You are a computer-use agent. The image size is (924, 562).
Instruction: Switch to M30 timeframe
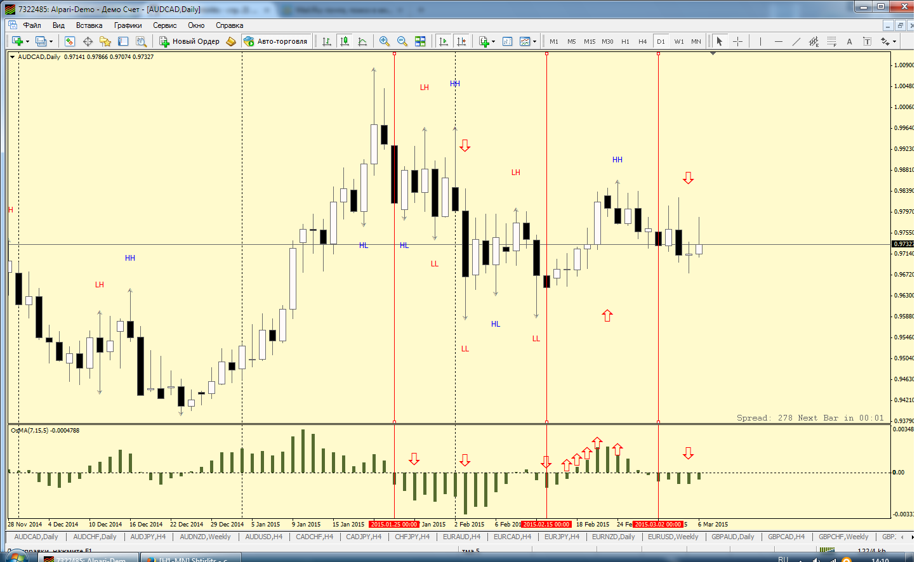[607, 41]
